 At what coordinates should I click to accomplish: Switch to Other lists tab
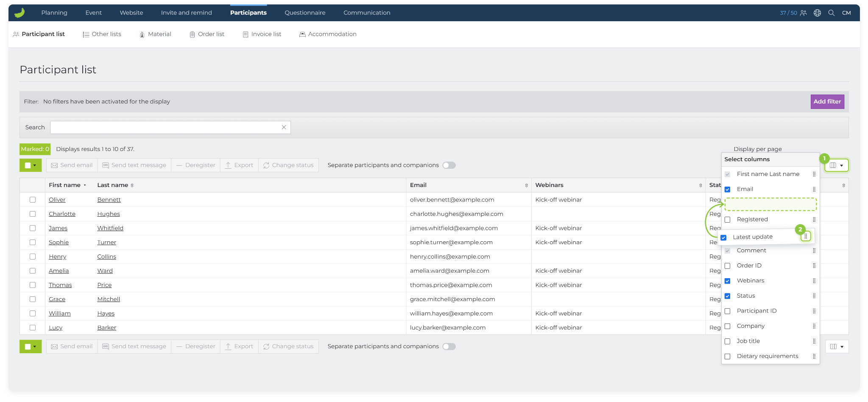102,34
